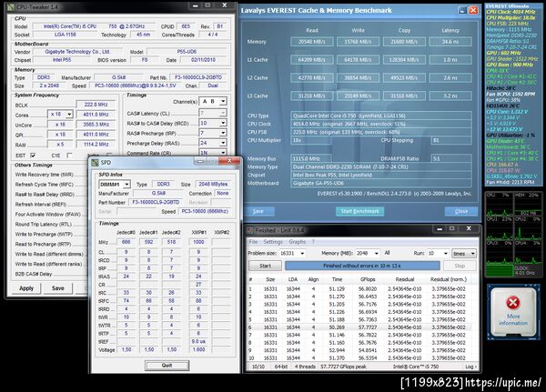
Task: Click the Apply button in CPU-Tweaker
Action: (26, 288)
